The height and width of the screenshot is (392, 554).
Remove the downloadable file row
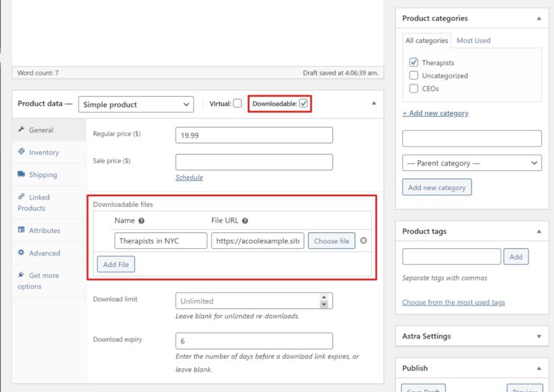pyautogui.click(x=362, y=241)
